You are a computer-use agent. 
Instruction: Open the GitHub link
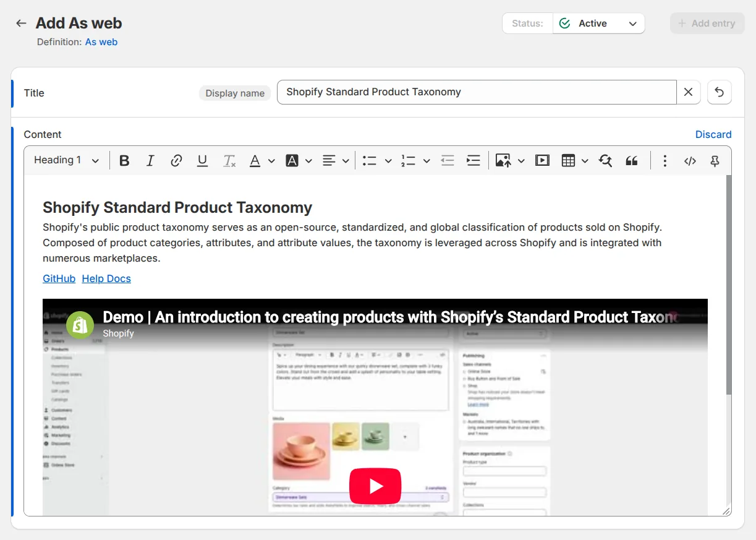pos(59,278)
